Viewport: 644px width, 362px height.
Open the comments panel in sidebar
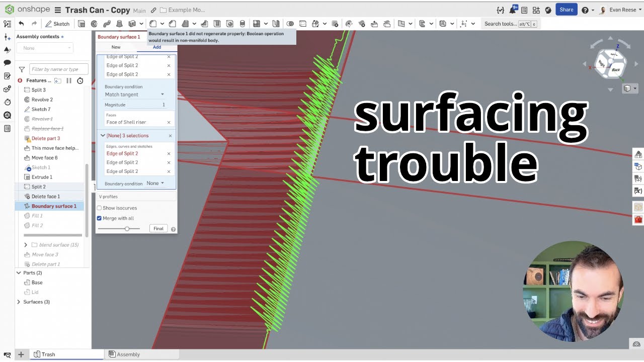7,63
